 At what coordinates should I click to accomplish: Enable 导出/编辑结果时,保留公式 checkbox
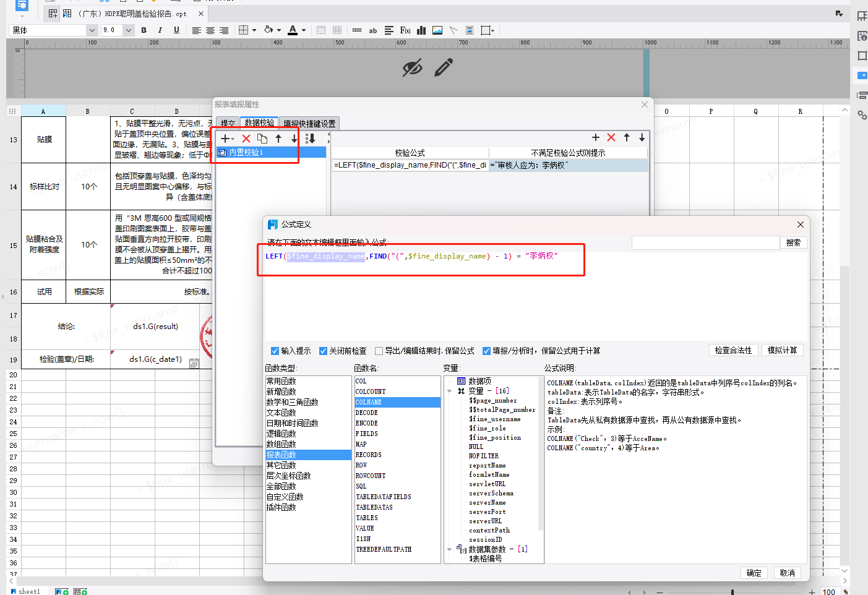pyautogui.click(x=379, y=351)
